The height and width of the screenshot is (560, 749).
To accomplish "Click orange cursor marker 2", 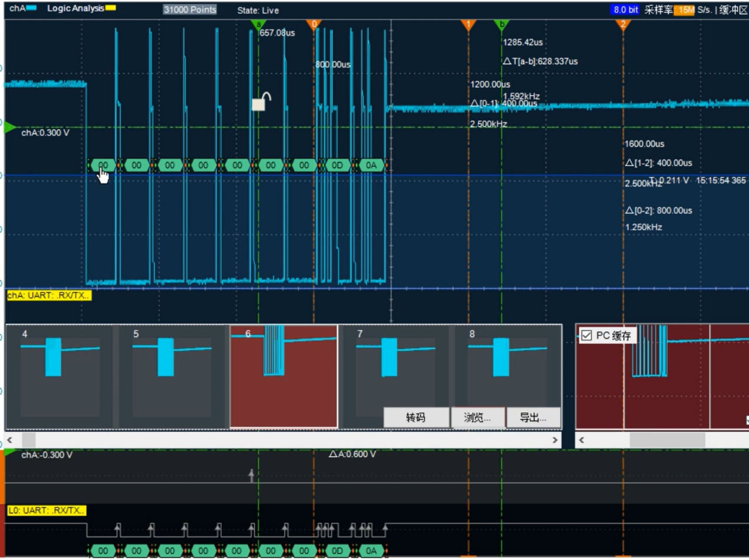I will pyautogui.click(x=623, y=24).
